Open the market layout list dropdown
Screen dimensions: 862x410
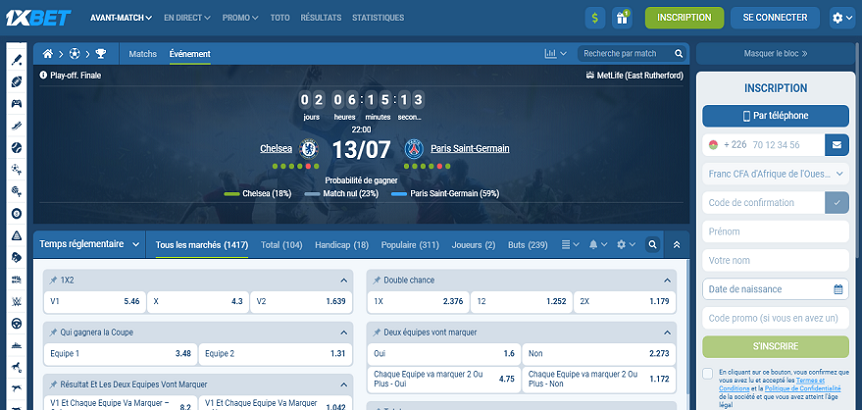[x=571, y=245]
